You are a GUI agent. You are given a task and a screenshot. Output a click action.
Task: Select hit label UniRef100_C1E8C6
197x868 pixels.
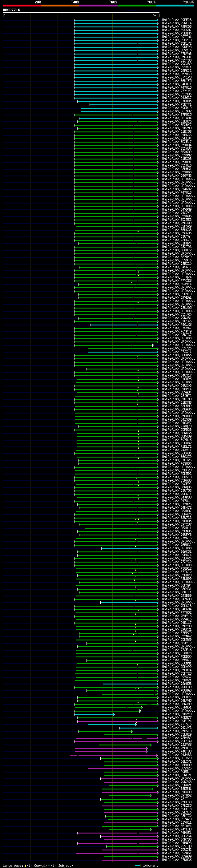(176, 122)
